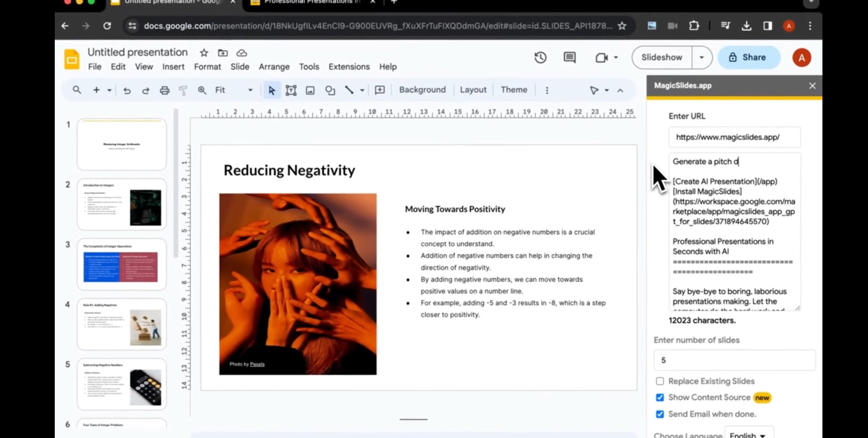Open the Tools menu
868x438 pixels.
[x=309, y=67]
